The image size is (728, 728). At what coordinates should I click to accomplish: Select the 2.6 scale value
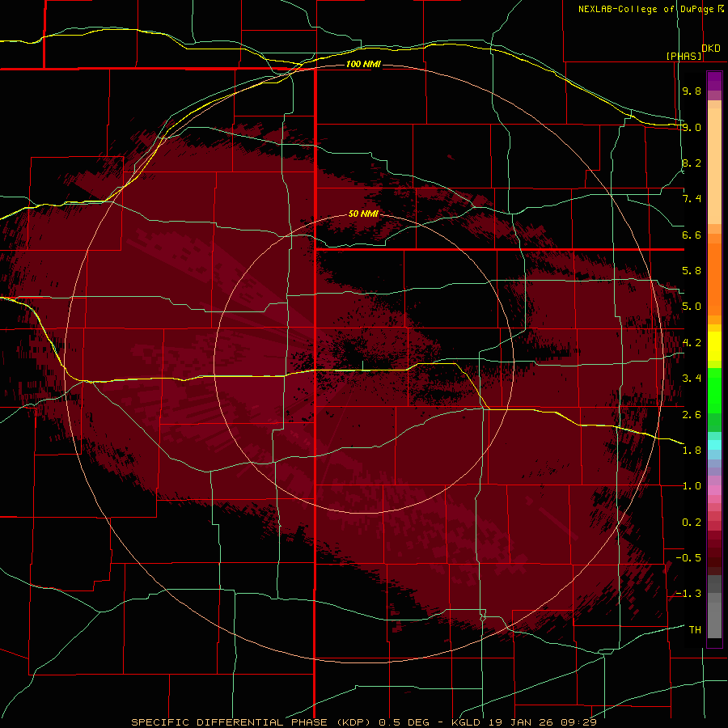[x=692, y=414]
